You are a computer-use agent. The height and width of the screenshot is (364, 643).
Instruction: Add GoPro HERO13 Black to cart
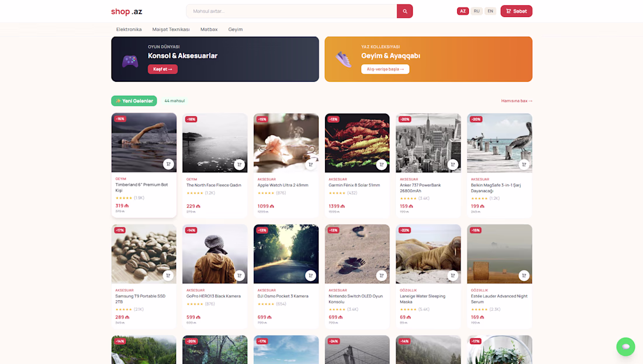[240, 275]
